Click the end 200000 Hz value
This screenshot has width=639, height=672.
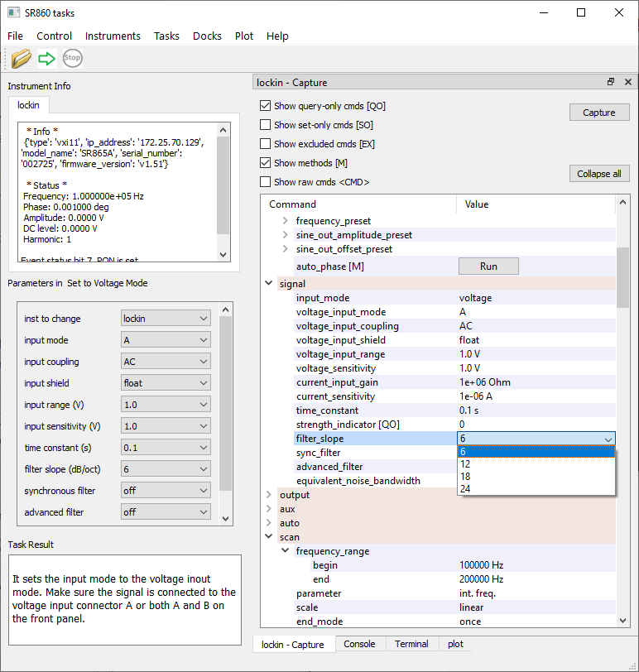481,579
